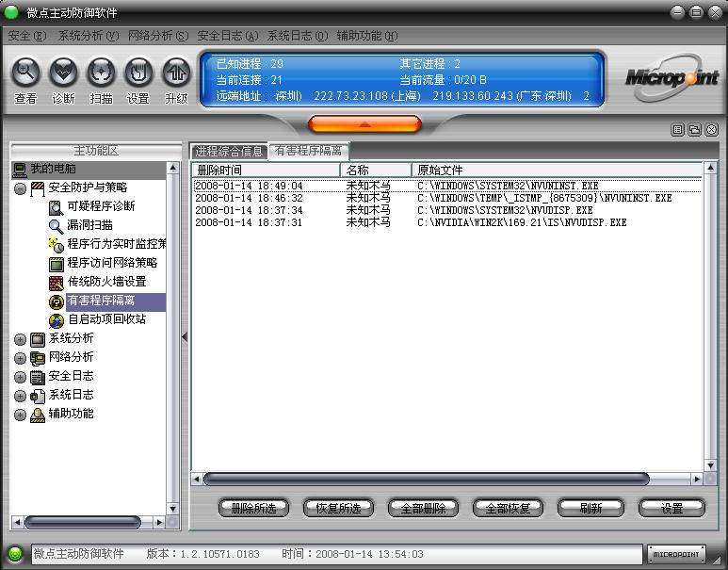Click the 全部删除 button

423,508
